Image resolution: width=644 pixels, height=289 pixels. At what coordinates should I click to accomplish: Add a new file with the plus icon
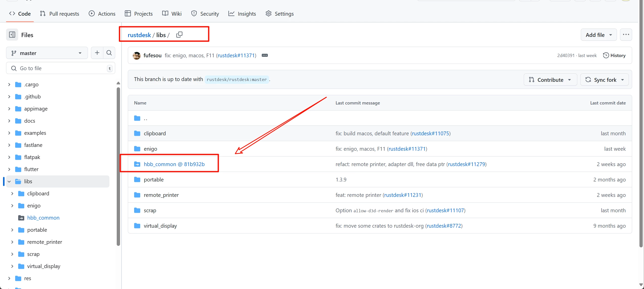(97, 53)
